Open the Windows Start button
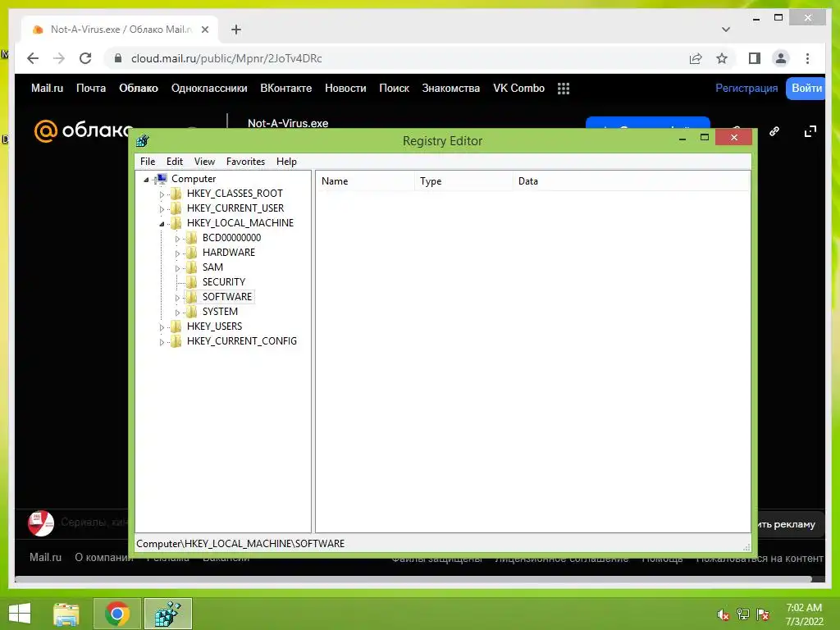The width and height of the screenshot is (840, 630). tap(20, 614)
